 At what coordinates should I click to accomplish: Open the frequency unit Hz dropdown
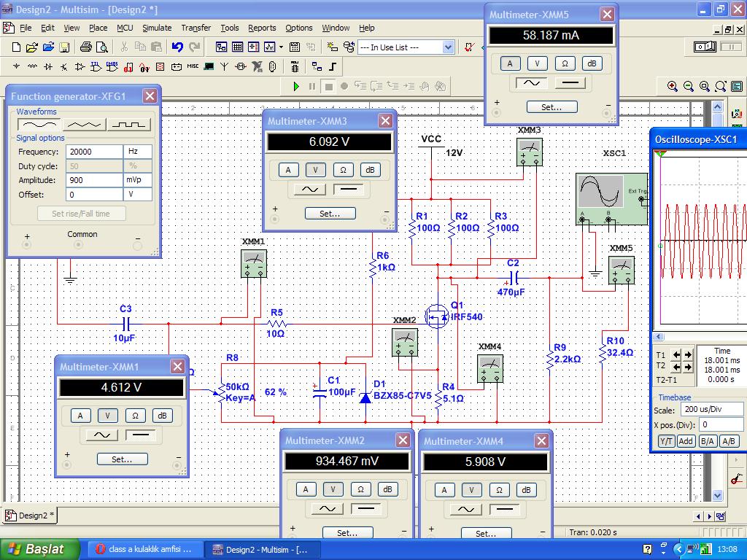[138, 152]
